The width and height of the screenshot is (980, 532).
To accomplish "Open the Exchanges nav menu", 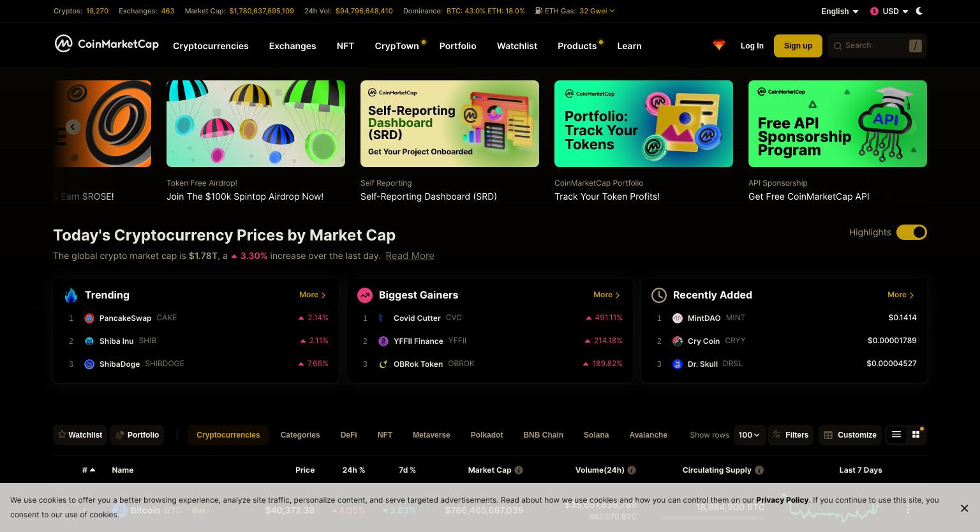I will 292,46.
